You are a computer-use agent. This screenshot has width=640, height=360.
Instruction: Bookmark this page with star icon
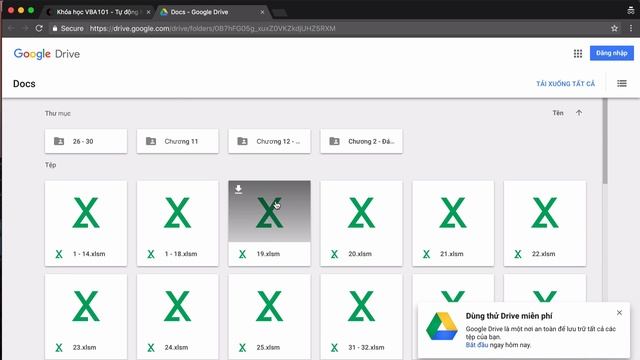coord(614,28)
